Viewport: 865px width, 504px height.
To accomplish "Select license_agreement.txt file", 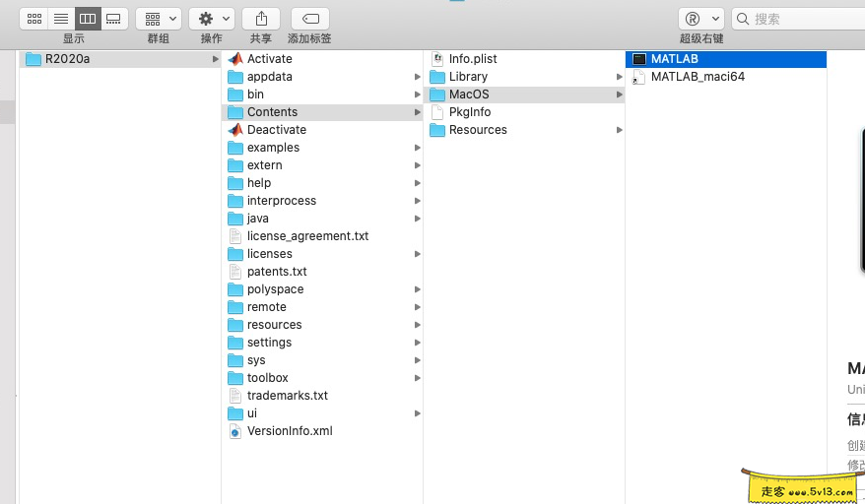I will (x=307, y=236).
